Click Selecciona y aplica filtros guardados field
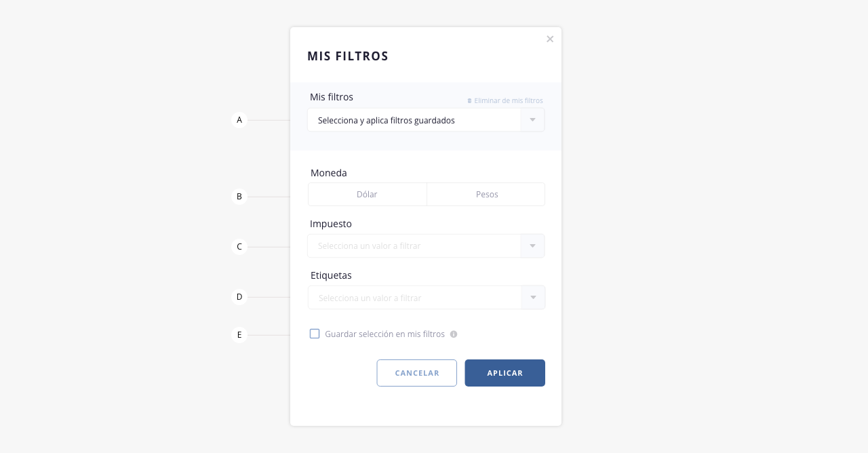This screenshot has width=868, height=453. (414, 120)
